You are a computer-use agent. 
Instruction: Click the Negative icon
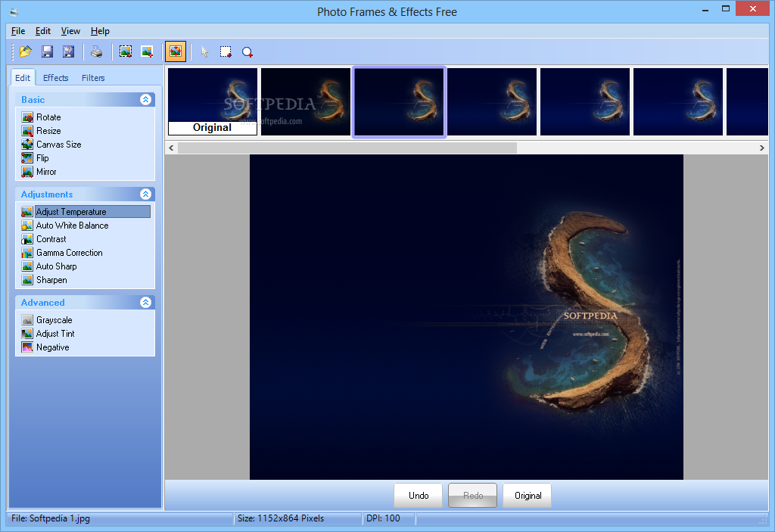(x=27, y=347)
